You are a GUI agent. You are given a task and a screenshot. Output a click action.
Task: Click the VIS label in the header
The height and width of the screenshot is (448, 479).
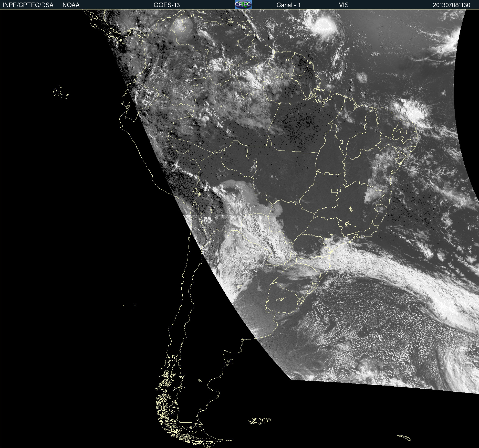pos(344,5)
